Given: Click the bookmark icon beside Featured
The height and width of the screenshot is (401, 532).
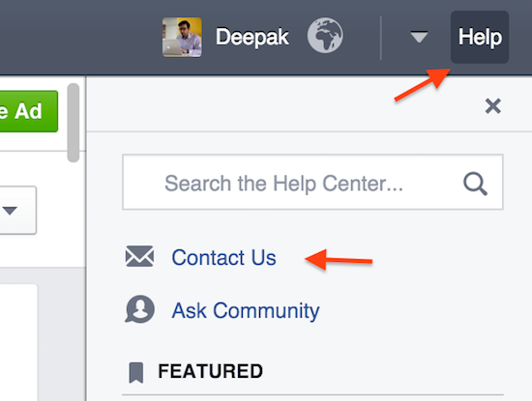Looking at the screenshot, I should pyautogui.click(x=136, y=373).
